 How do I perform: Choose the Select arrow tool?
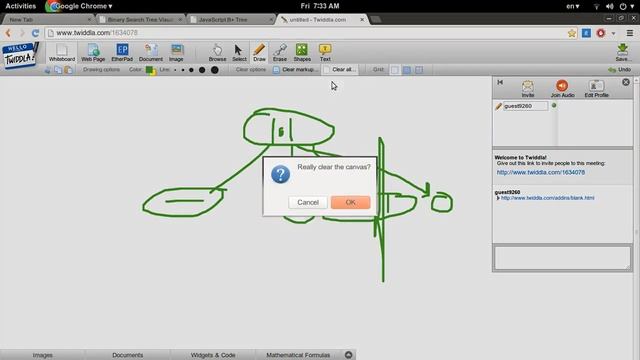click(x=239, y=53)
